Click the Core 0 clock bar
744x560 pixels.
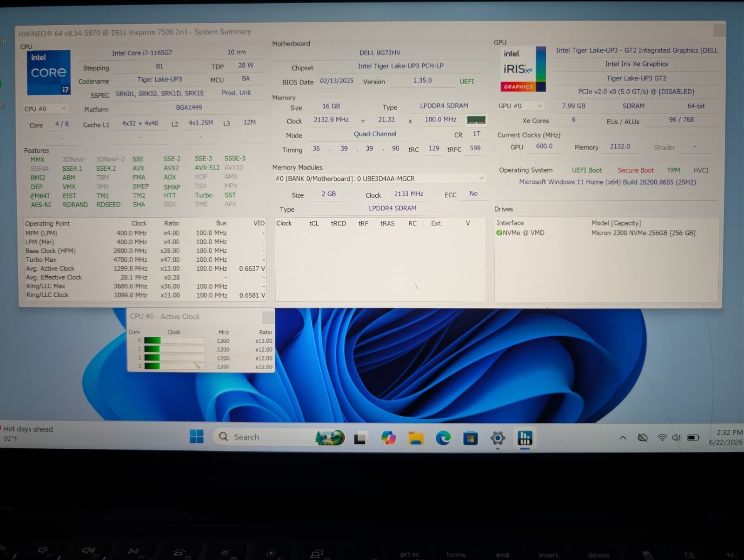click(x=174, y=340)
